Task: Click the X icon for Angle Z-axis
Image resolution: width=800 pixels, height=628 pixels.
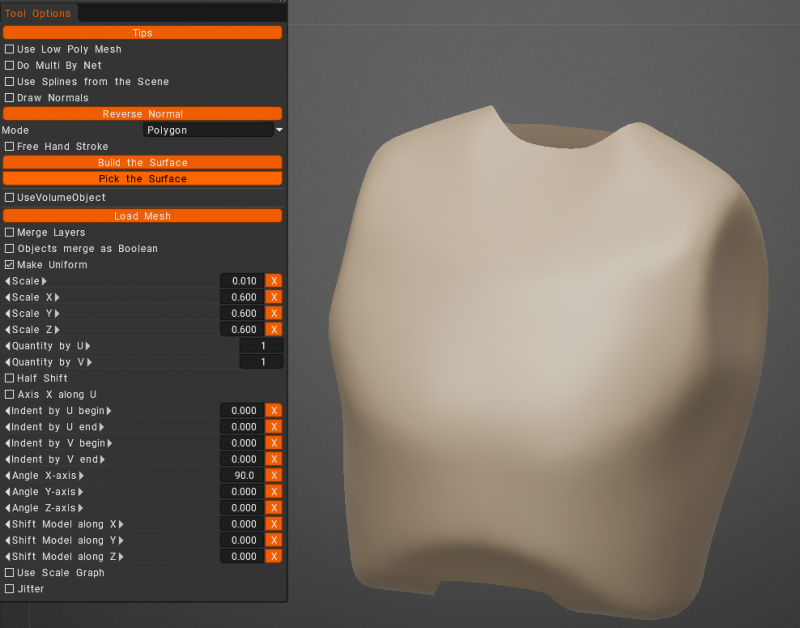Action: (x=273, y=508)
